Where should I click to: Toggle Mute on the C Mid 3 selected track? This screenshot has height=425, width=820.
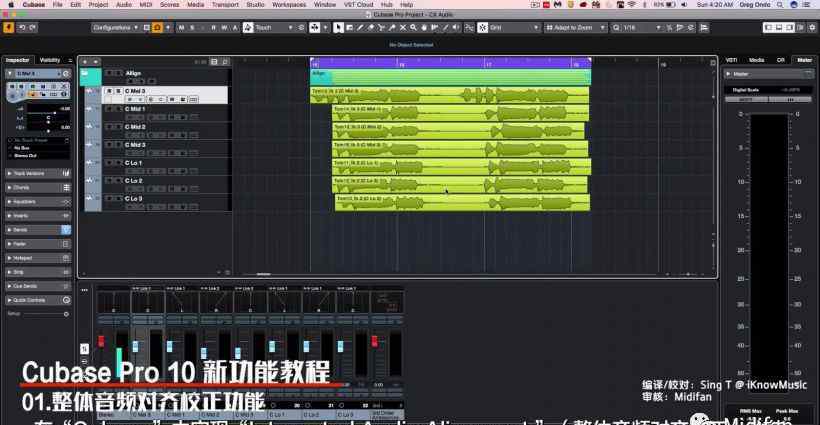pyautogui.click(x=109, y=91)
